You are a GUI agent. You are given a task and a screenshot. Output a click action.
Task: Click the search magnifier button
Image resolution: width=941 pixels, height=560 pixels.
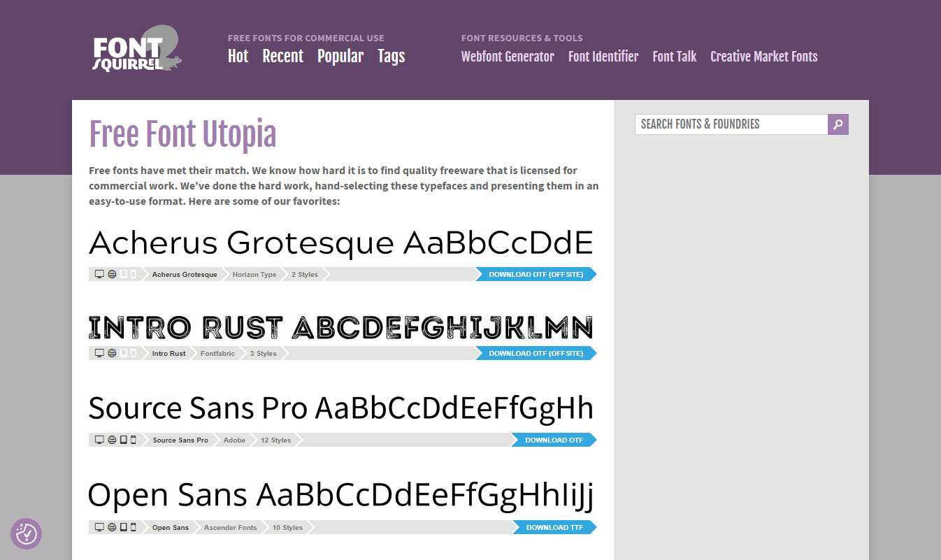(x=838, y=124)
